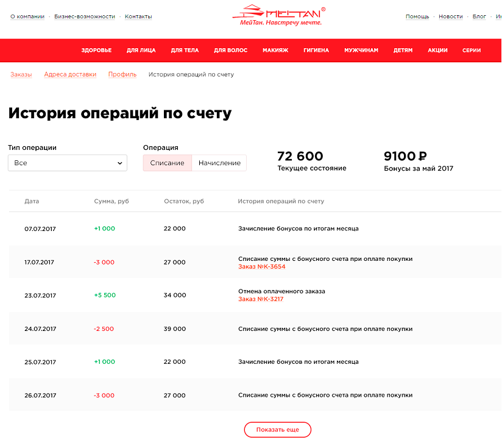
Task: Switch to Адреса доставки tab
Action: click(70, 74)
